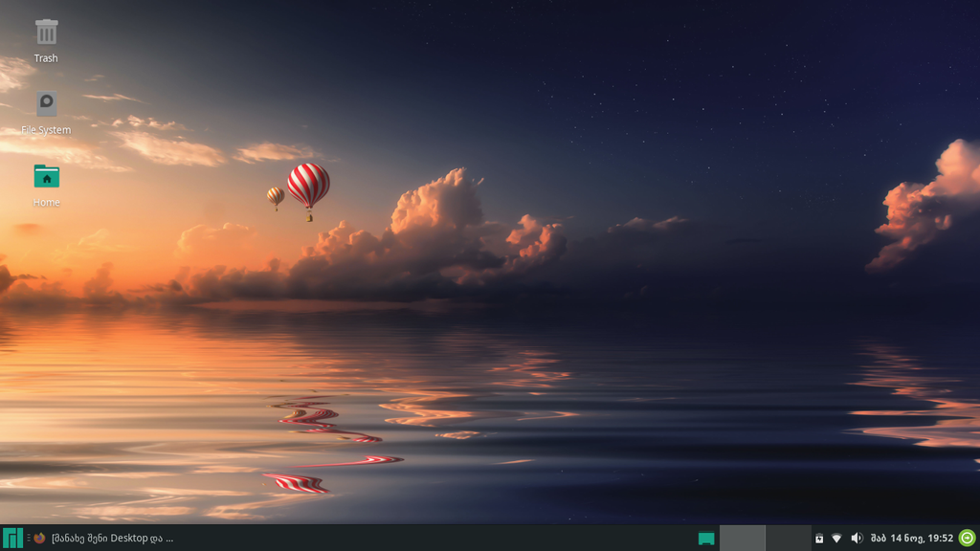Switch to the first workspace
Viewport: 980px width, 551px height.
pos(743,538)
